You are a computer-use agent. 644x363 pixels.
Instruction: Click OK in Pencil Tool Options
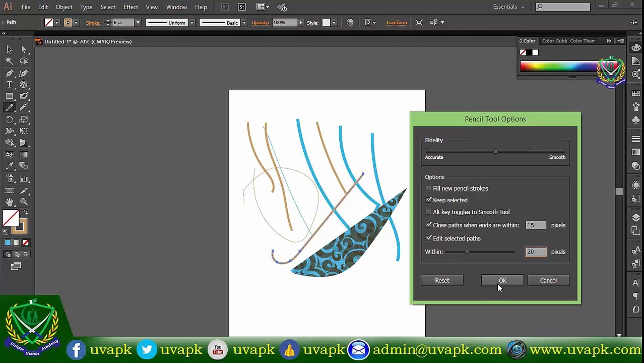point(502,281)
